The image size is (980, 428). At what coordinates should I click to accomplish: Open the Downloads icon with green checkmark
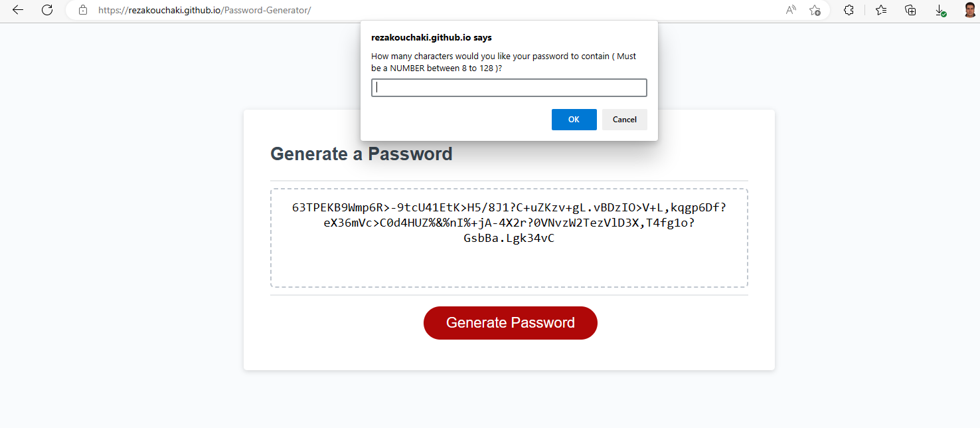[941, 11]
